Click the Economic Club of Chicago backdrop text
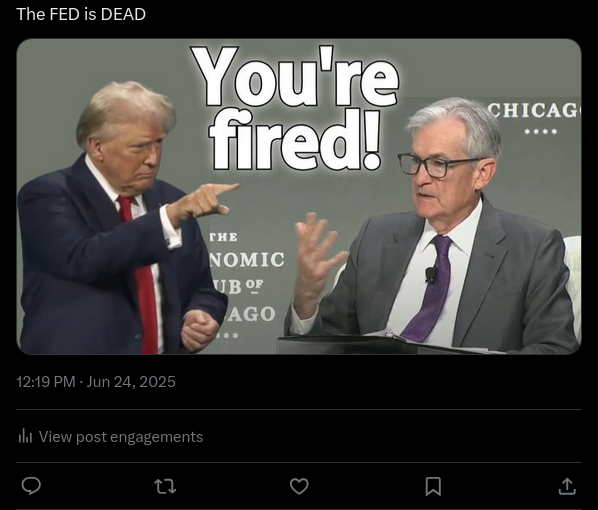Viewport: 598px width, 510px height. tap(244, 275)
